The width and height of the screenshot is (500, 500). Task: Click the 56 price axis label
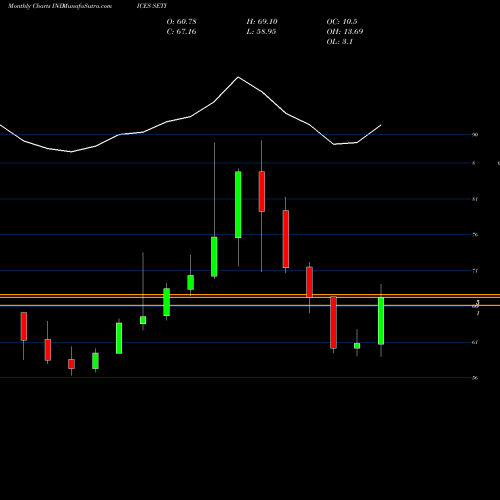[x=475, y=378]
